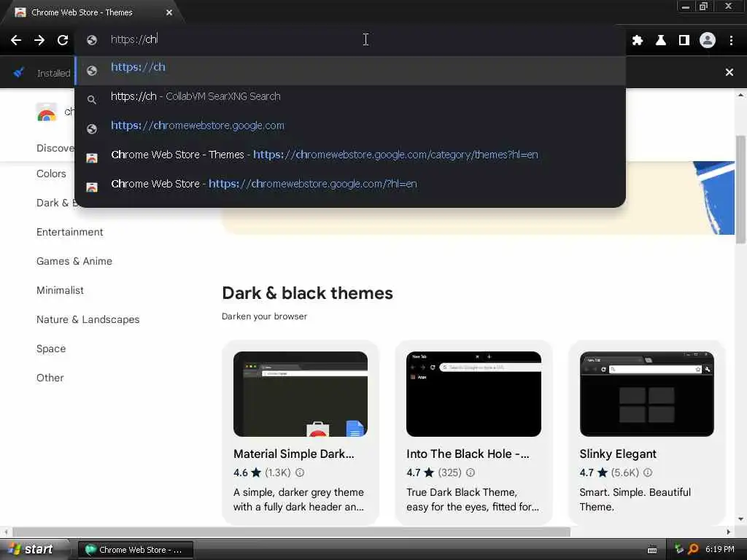Click the on-screen keyboard tray icon
The width and height of the screenshot is (747, 560).
(x=652, y=550)
